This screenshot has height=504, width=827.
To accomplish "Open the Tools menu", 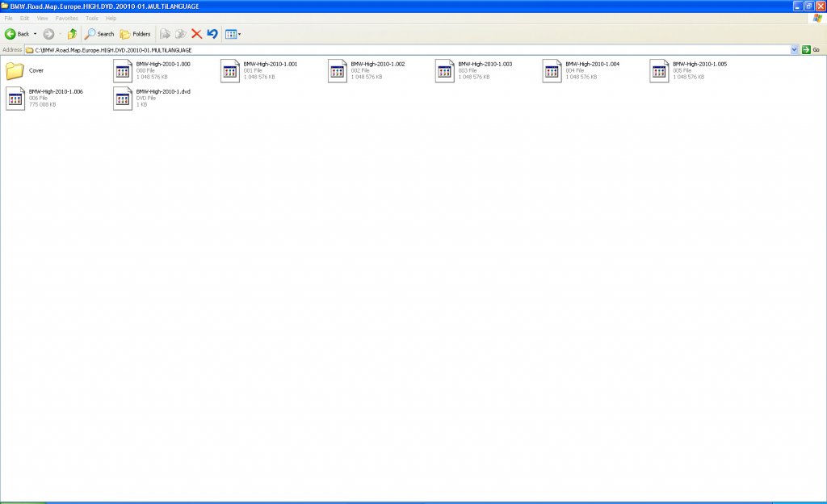I will (92, 19).
